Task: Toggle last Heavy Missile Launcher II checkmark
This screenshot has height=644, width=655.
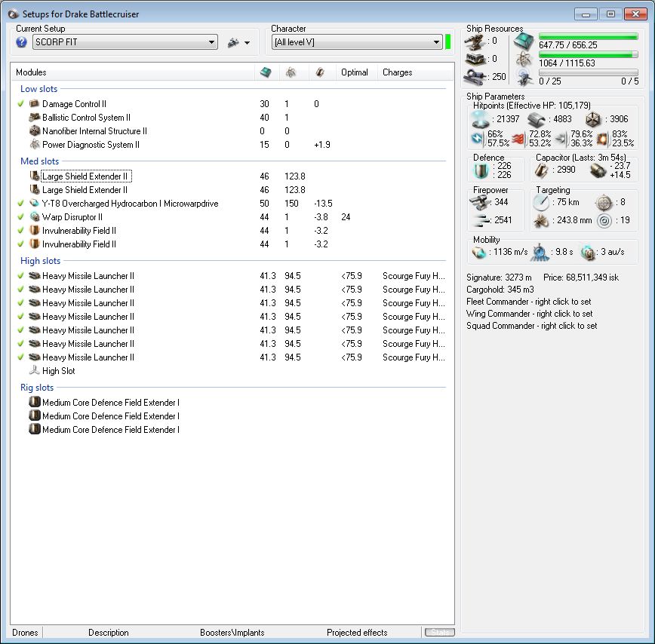Action: pyautogui.click(x=20, y=357)
